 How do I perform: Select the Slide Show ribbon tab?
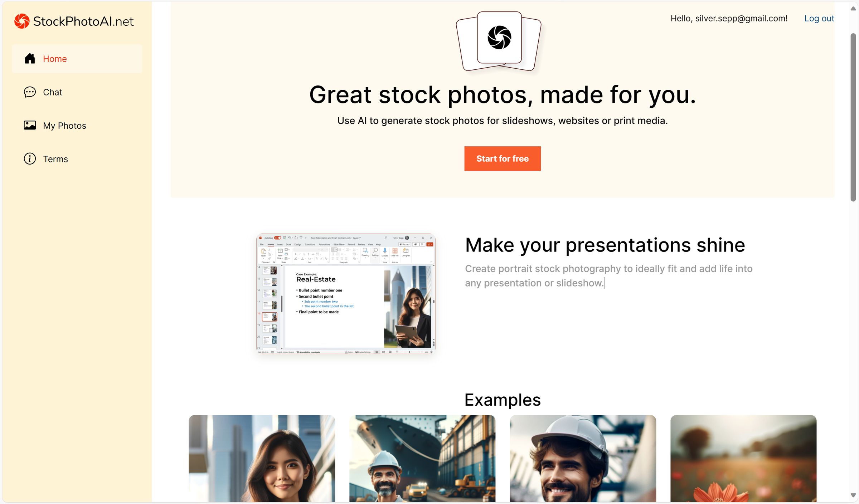[x=339, y=244]
